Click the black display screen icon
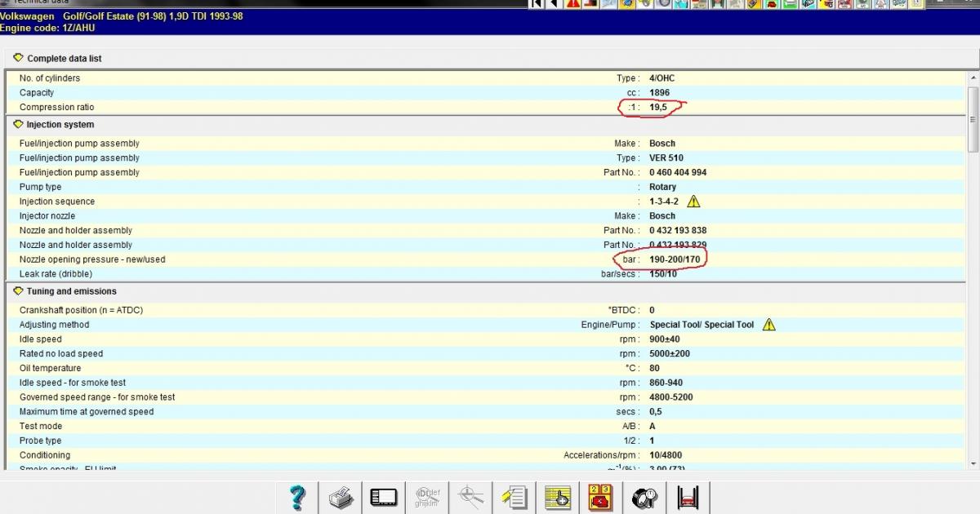The height and width of the screenshot is (514, 980). 383,497
